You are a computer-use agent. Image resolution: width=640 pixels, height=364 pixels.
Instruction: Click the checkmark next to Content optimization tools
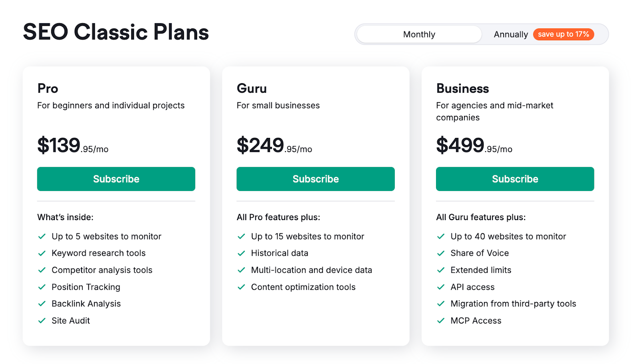pos(242,287)
